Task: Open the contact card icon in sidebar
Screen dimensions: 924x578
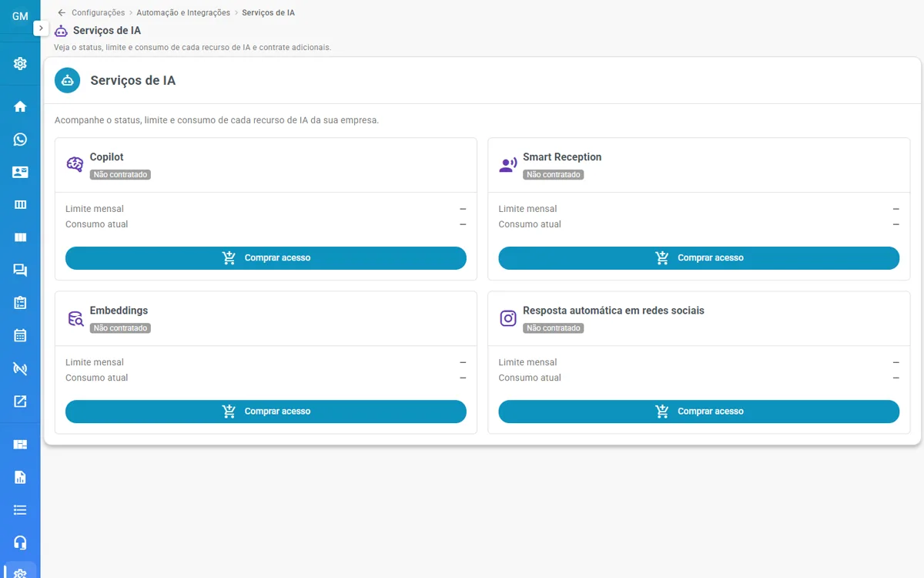Action: pyautogui.click(x=20, y=172)
